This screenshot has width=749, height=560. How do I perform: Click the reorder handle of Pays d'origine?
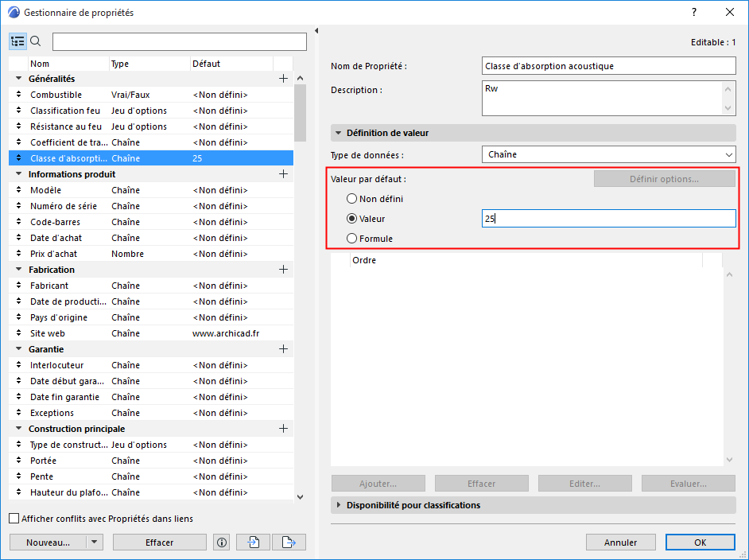pos(18,317)
